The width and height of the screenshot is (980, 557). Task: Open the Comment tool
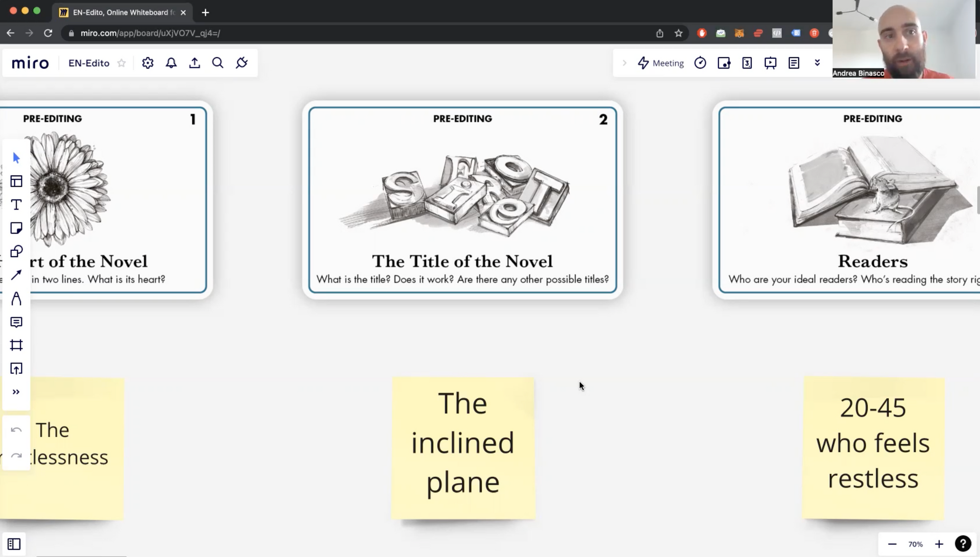click(16, 322)
